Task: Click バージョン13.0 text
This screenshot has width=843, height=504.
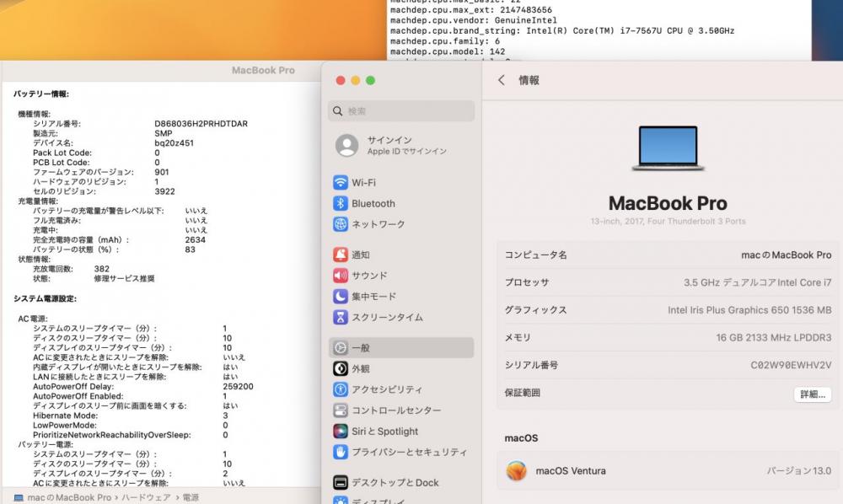Action: point(799,470)
